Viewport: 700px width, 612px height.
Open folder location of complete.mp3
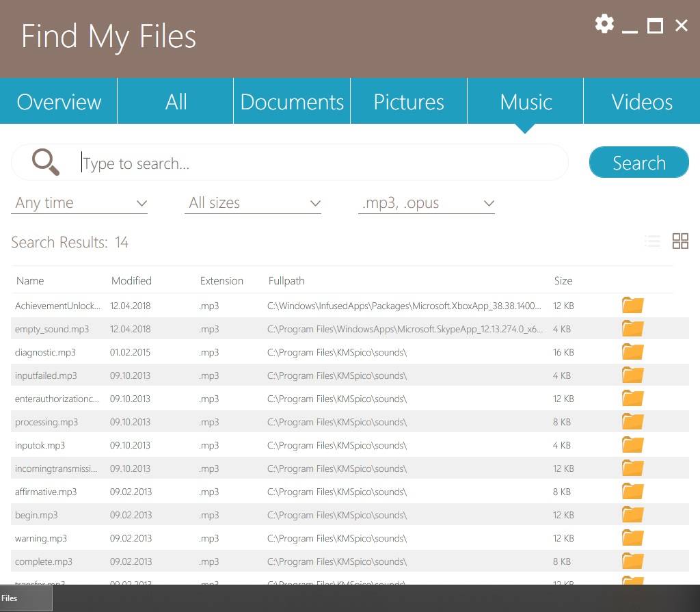coord(632,561)
